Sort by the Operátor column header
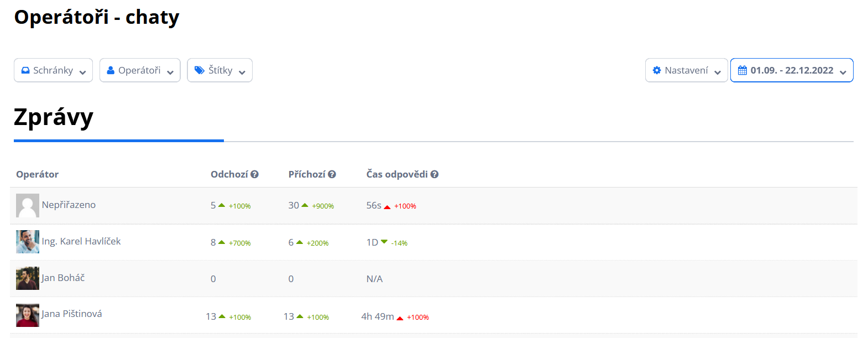The width and height of the screenshot is (868, 338). coord(37,174)
